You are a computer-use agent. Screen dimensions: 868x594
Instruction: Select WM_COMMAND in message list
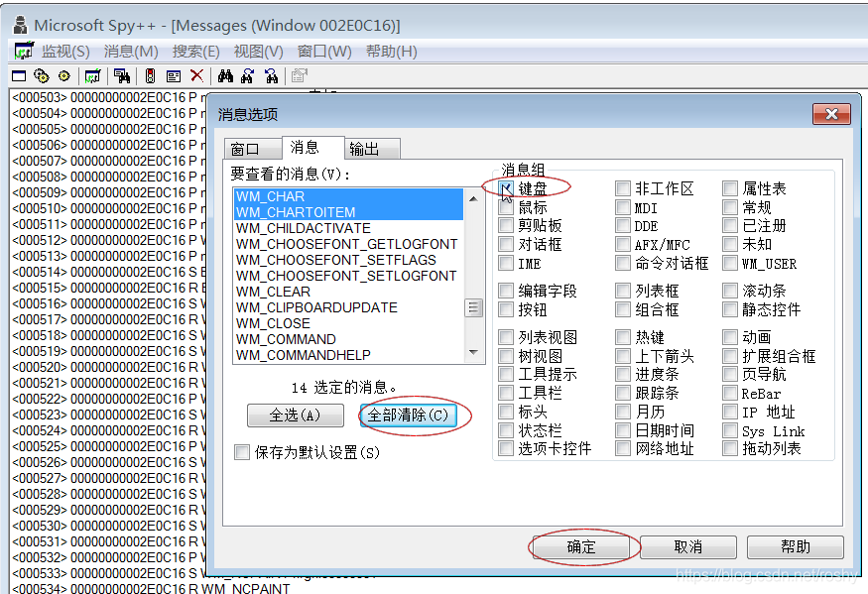[x=349, y=339]
